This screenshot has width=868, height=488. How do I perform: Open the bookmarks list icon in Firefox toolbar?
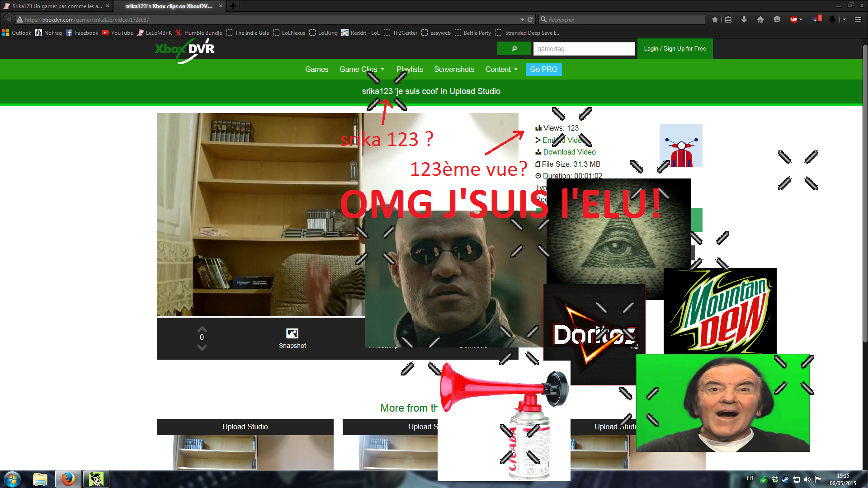[728, 19]
